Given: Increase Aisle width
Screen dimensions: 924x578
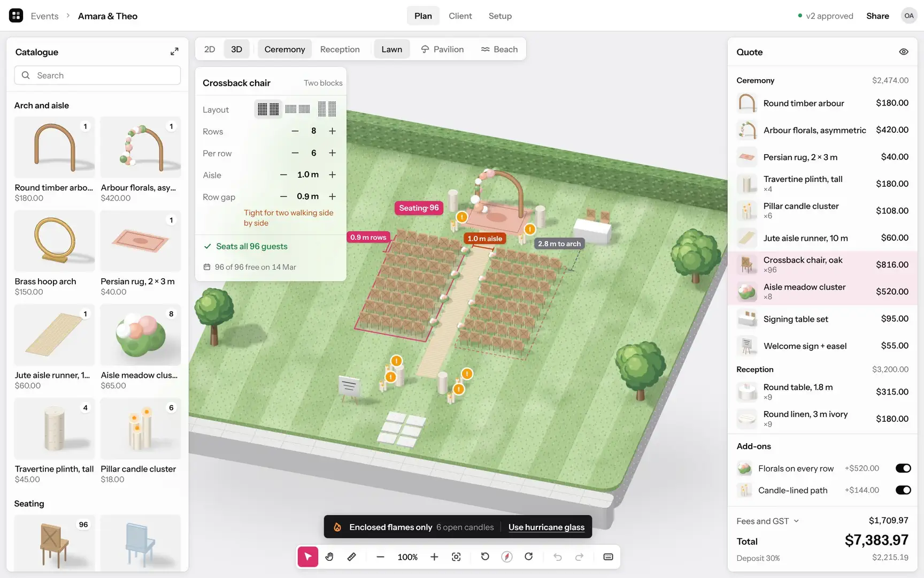Looking at the screenshot, I should [x=332, y=175].
